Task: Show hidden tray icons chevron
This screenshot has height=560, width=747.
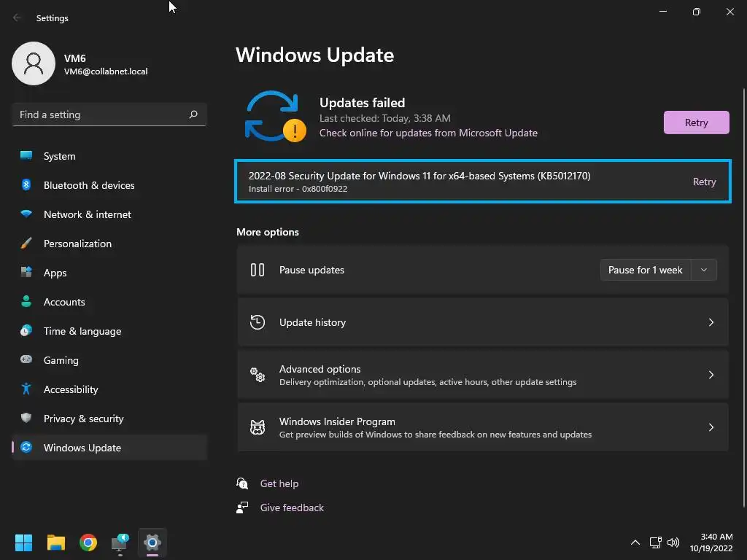Action: tap(635, 542)
